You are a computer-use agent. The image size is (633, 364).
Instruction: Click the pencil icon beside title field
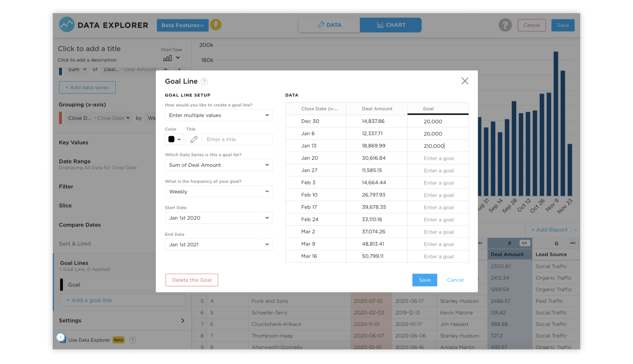click(194, 139)
